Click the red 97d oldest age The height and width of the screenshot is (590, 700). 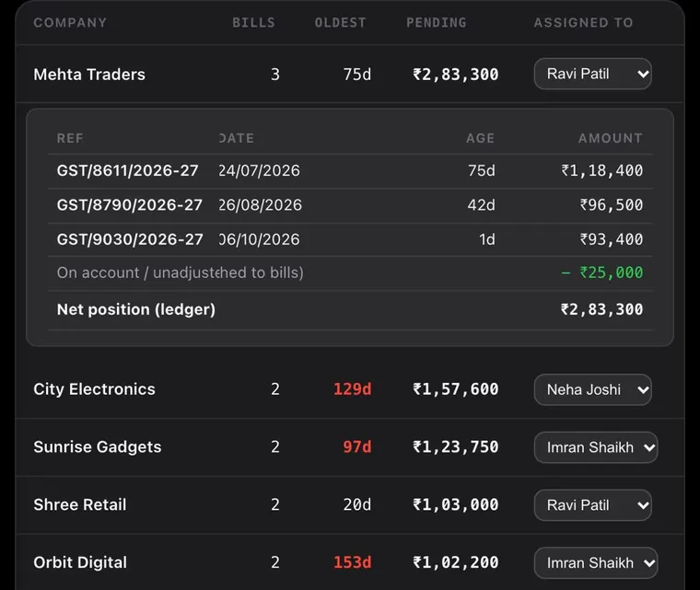357,446
